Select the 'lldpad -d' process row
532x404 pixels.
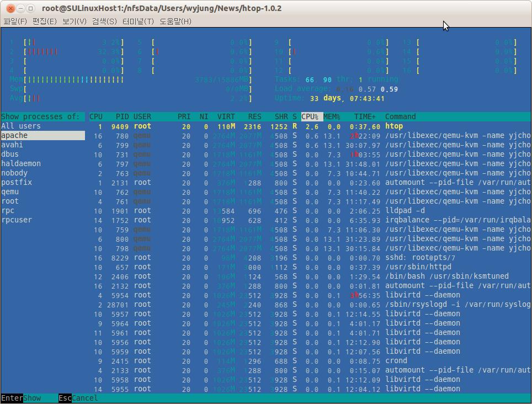(x=310, y=211)
